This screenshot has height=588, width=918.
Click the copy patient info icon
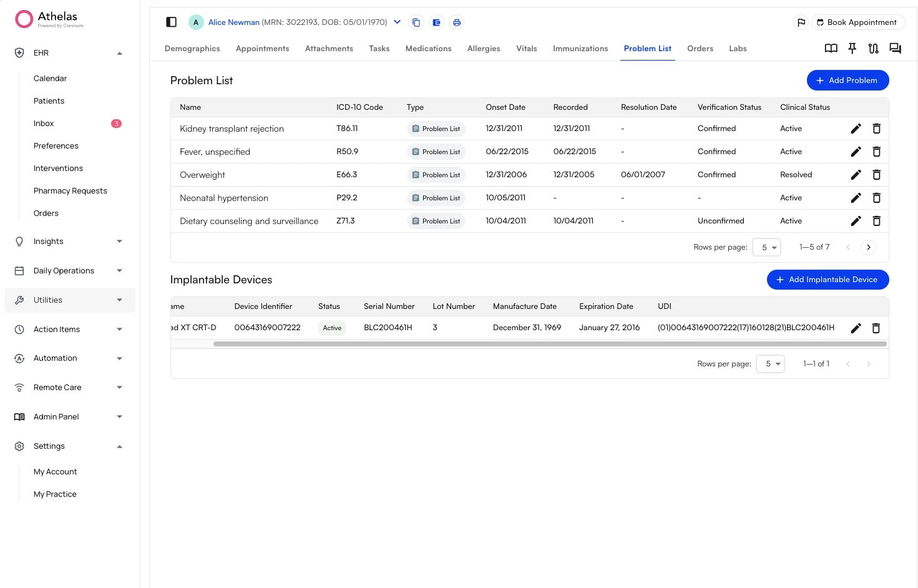(416, 22)
